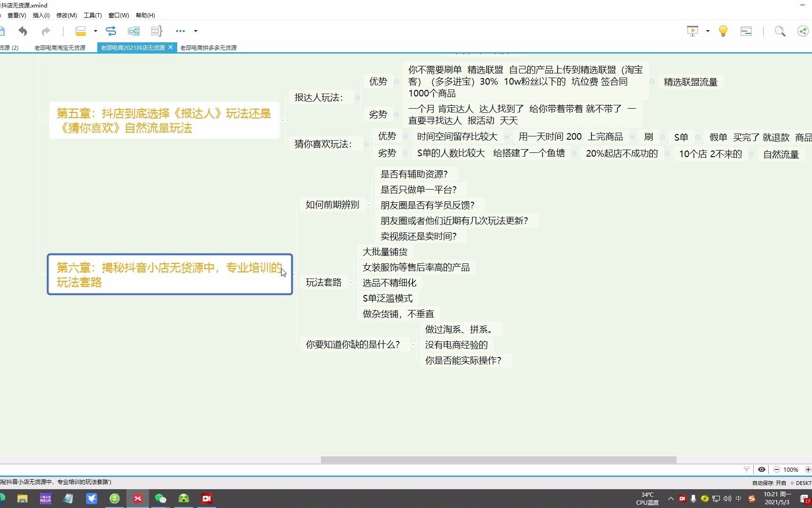
Task: Collapse the 报达人玩法 branch
Action: click(x=358, y=97)
